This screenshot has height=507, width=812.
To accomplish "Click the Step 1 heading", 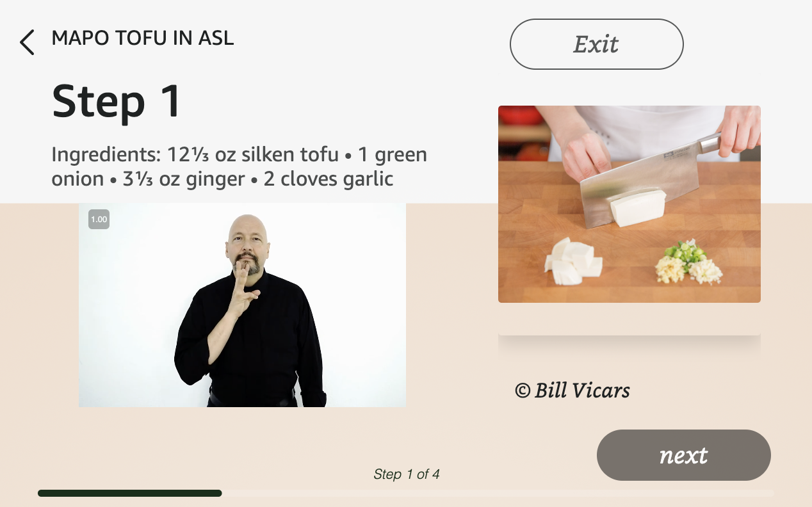I will pos(117,101).
